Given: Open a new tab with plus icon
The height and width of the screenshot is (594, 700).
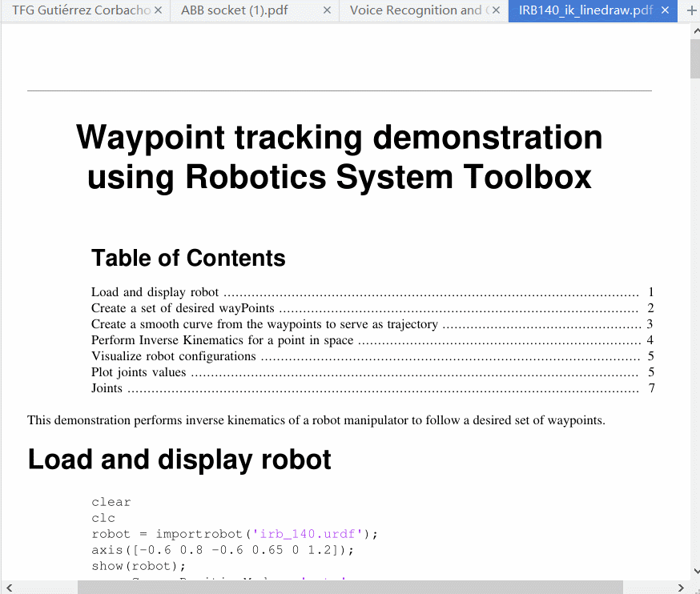Looking at the screenshot, I should coord(691,10).
